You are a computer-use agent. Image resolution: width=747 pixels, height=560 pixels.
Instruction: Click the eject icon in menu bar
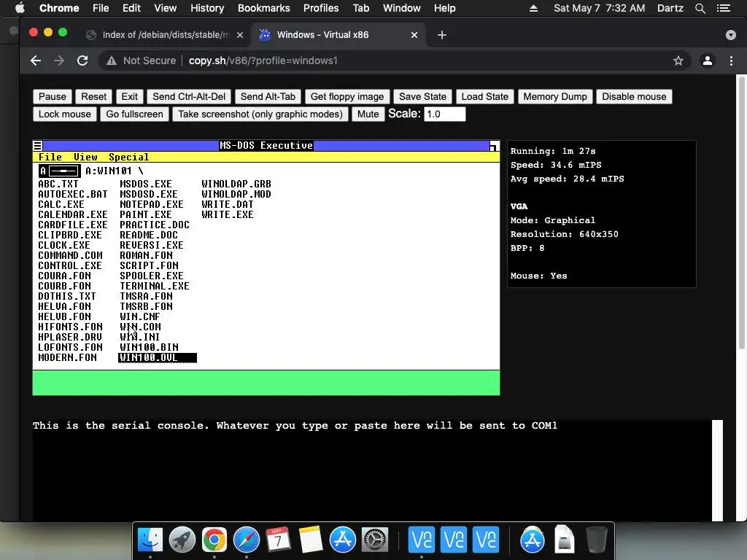click(x=533, y=8)
